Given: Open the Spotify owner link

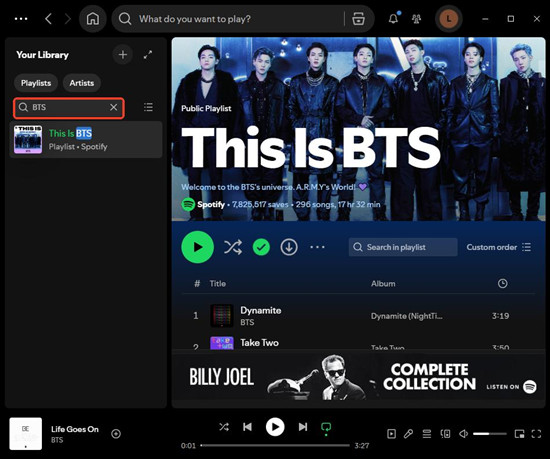Looking at the screenshot, I should tap(211, 204).
